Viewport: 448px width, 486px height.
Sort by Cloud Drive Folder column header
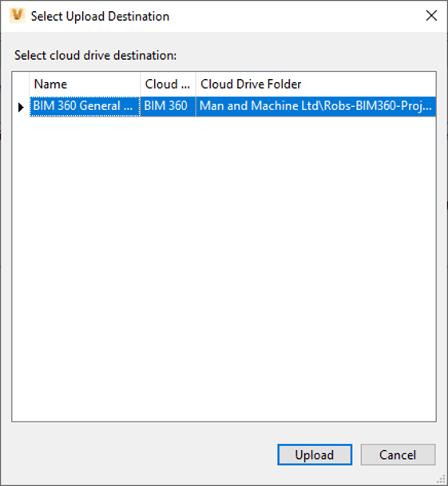tap(315, 85)
